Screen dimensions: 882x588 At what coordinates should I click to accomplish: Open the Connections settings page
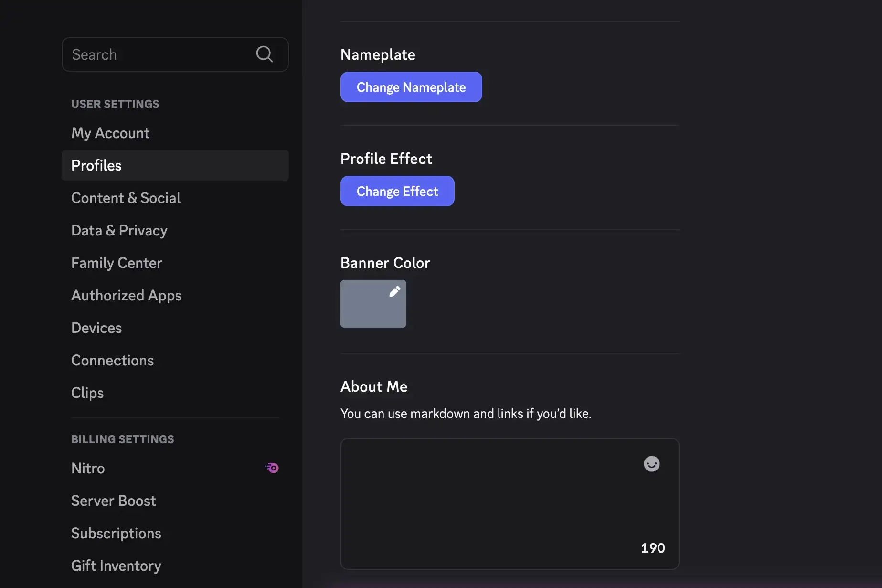[175, 360]
